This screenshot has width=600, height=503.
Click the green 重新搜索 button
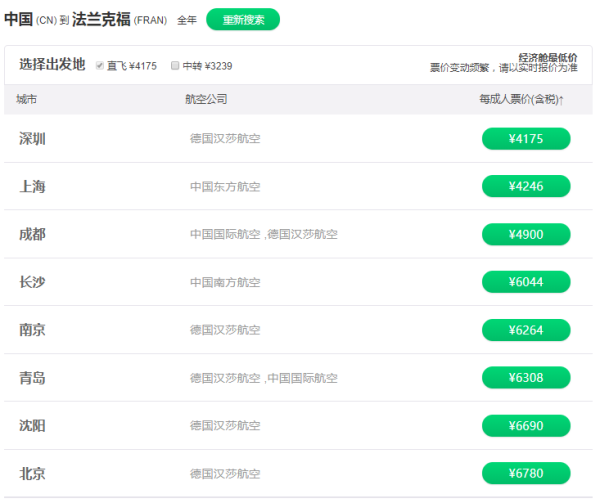243,19
